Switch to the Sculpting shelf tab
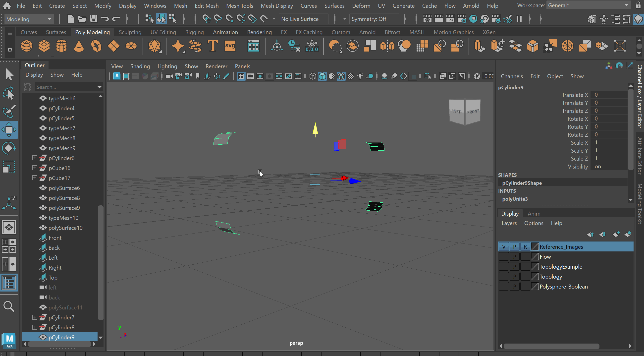 130,32
